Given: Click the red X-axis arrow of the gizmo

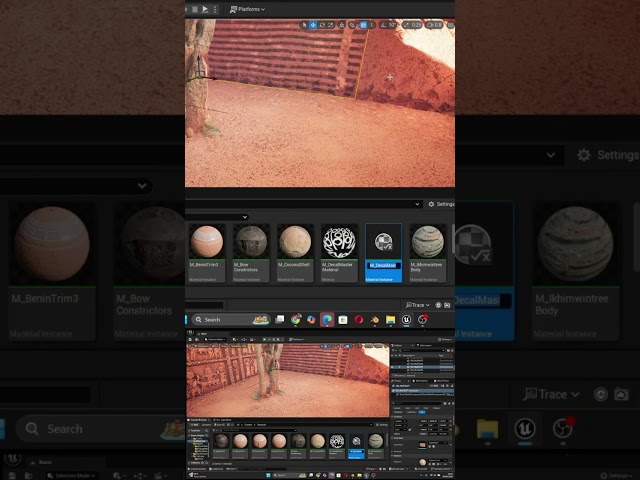Looking at the screenshot, I should click(210, 78).
